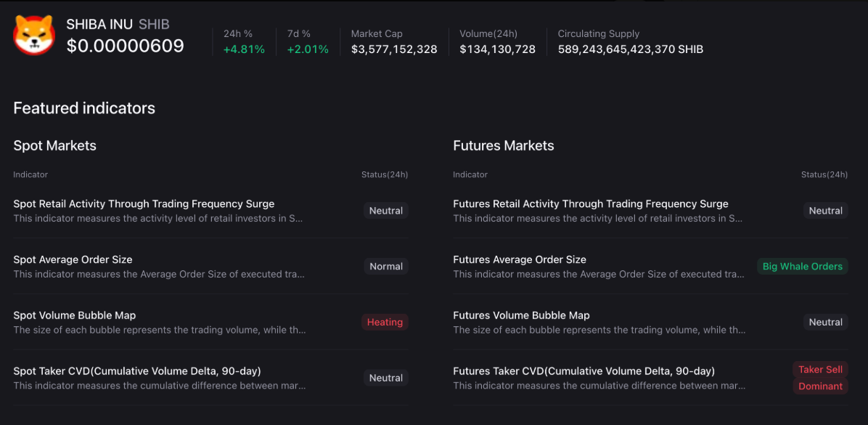Click the Normal badge on Spot Average Order Size
Viewport: 868px width, 425px height.
385,266
